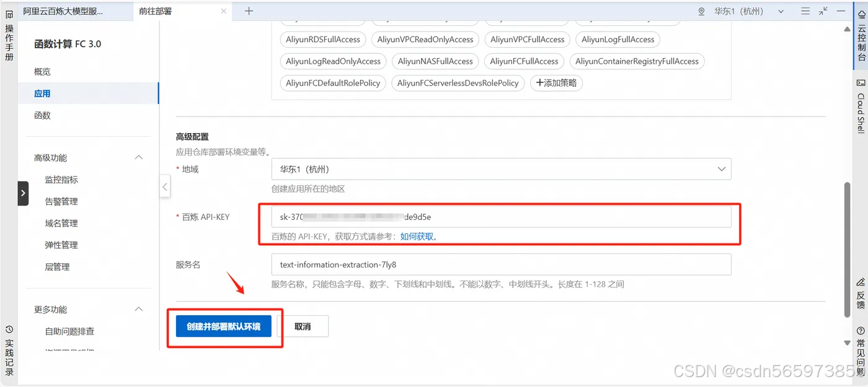Collapse the 更多功能 section

(x=139, y=310)
